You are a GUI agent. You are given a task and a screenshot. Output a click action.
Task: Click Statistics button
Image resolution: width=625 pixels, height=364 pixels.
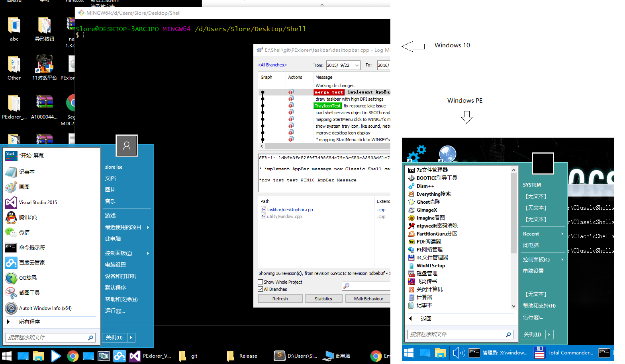[x=323, y=299]
